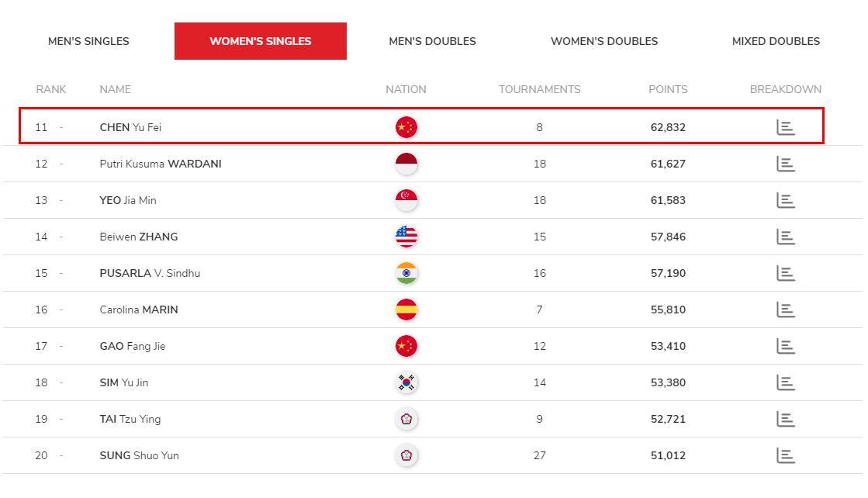Click the USA flag for Beiwen ZHANG

[x=406, y=237]
